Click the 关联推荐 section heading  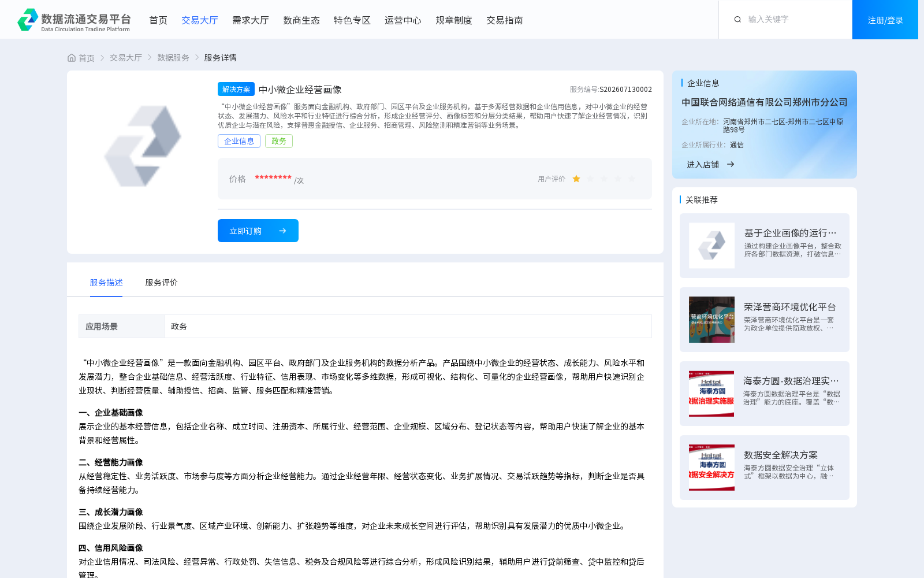(702, 200)
